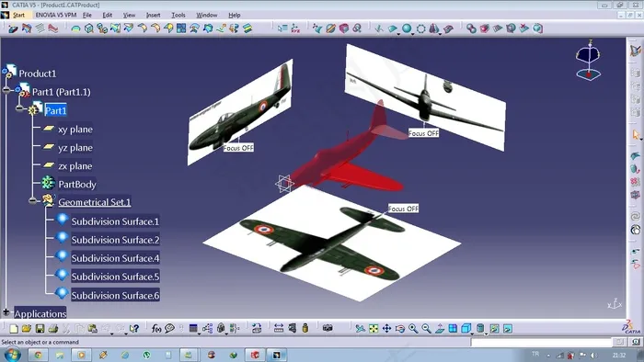Toggle Focus OFF label on left image
644x362 pixels.
[x=238, y=148]
